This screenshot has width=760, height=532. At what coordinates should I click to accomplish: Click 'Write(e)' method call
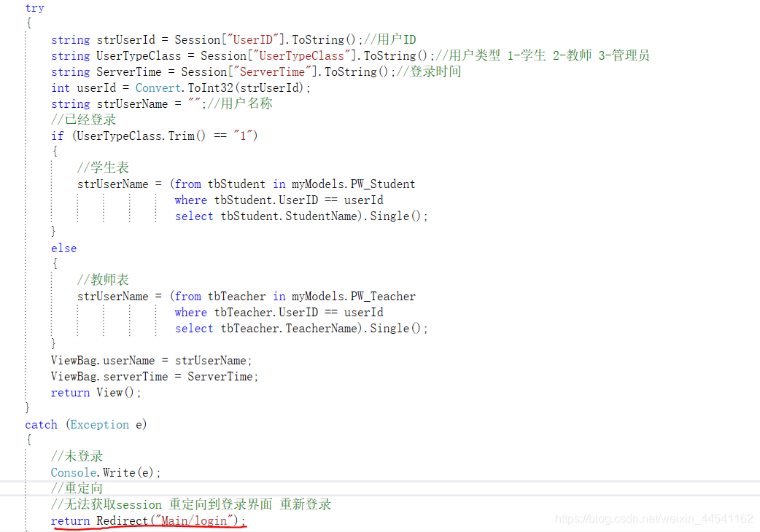128,472
